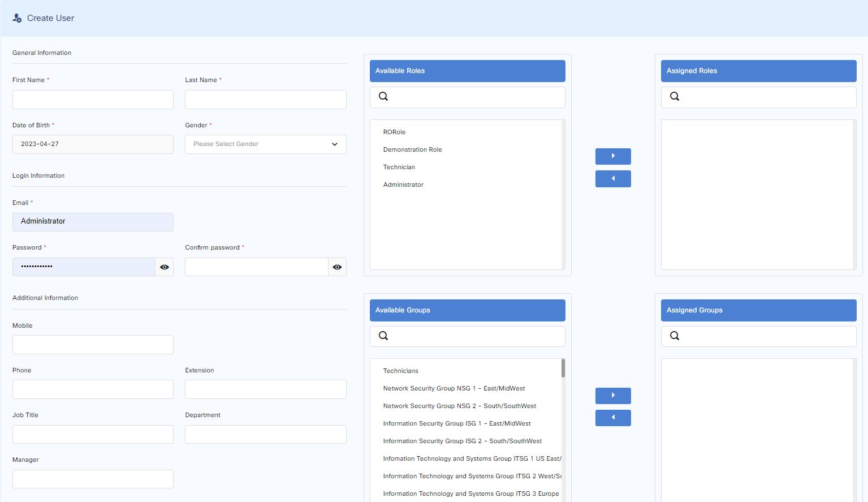Select Technicians in Available Groups
This screenshot has height=502, width=868.
(x=400, y=371)
